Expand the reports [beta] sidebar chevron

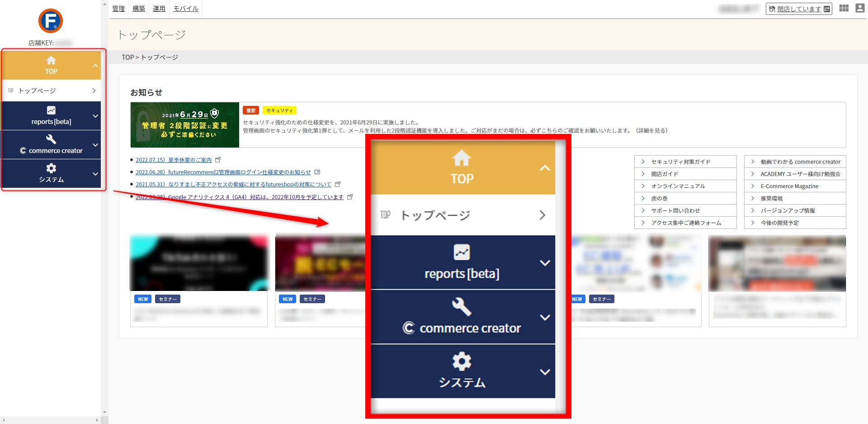95,116
